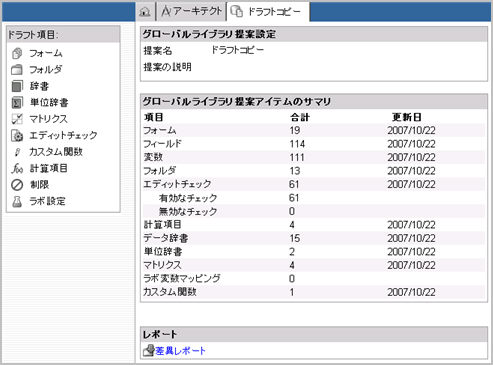
Task: Click the マトリクス summary row
Action: click(x=313, y=265)
